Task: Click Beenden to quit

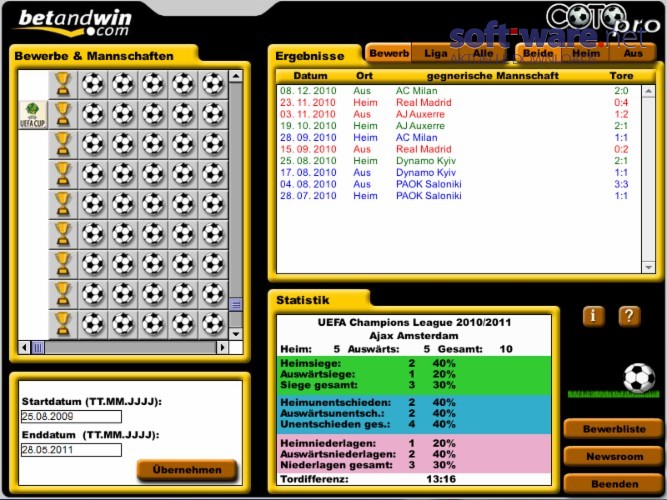Action: click(x=614, y=484)
